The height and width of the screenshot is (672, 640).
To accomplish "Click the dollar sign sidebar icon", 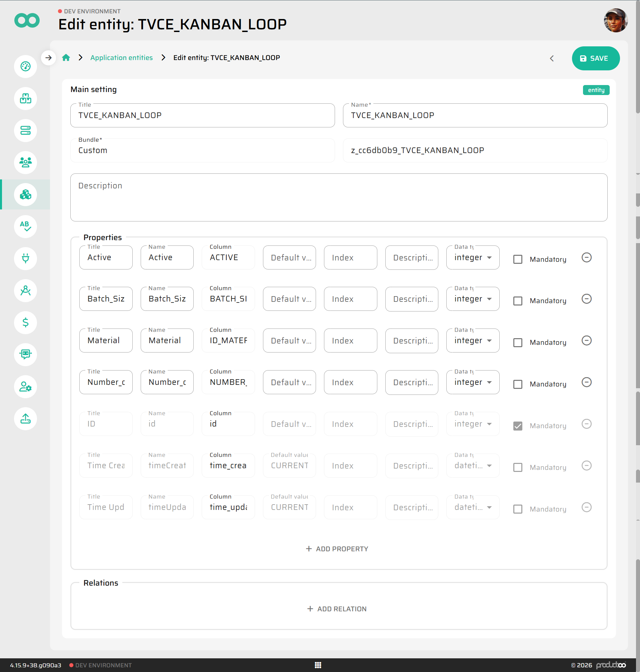I will [x=26, y=322].
